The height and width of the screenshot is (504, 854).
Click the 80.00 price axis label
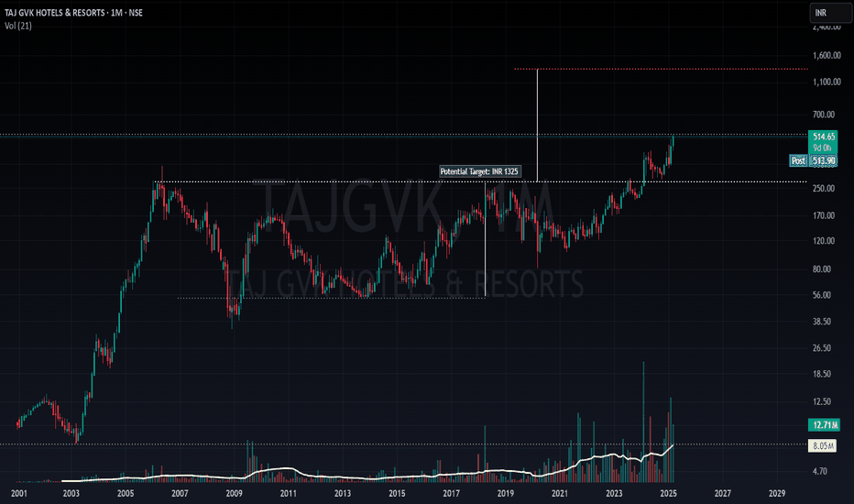click(x=822, y=269)
